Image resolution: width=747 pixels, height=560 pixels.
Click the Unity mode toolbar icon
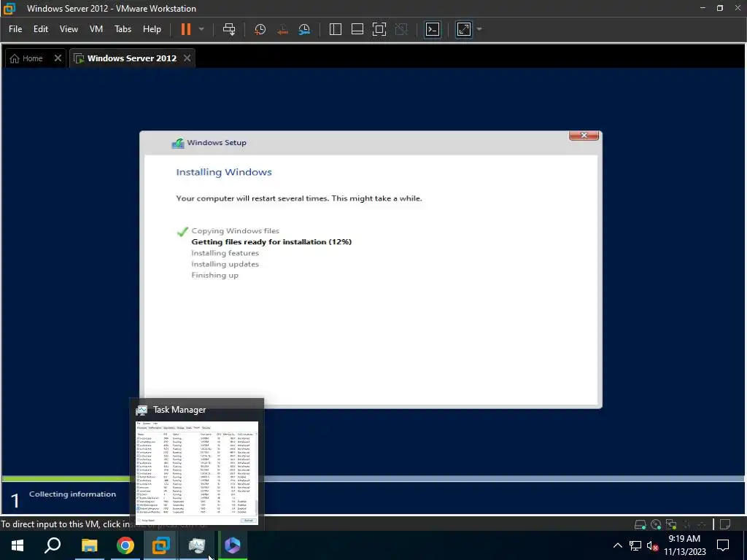pos(402,29)
